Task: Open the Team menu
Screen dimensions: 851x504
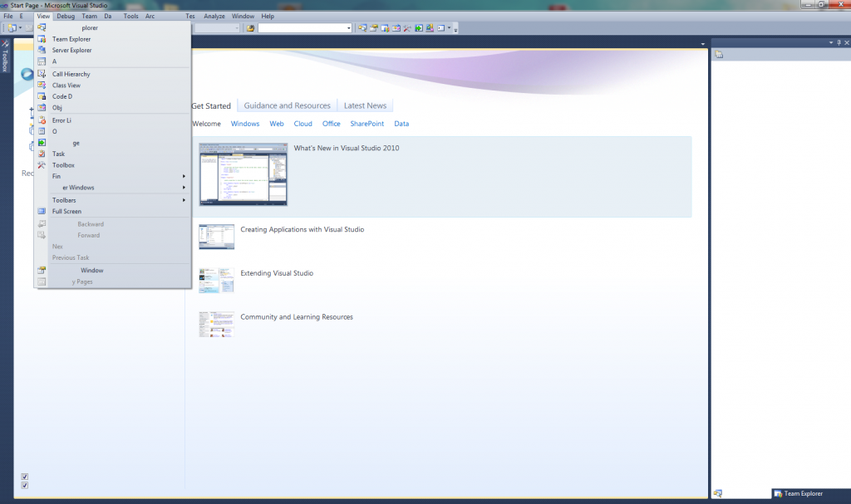Action: [90, 17]
